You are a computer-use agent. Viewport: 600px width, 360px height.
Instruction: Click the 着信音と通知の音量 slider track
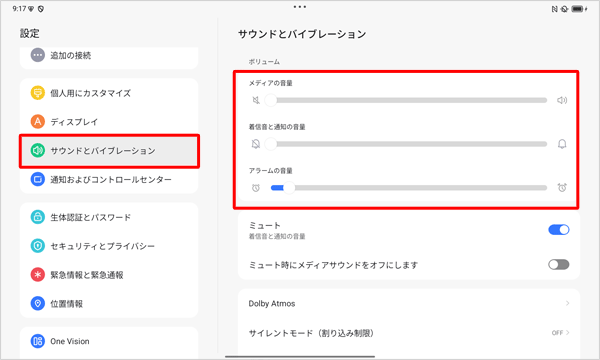(409, 144)
